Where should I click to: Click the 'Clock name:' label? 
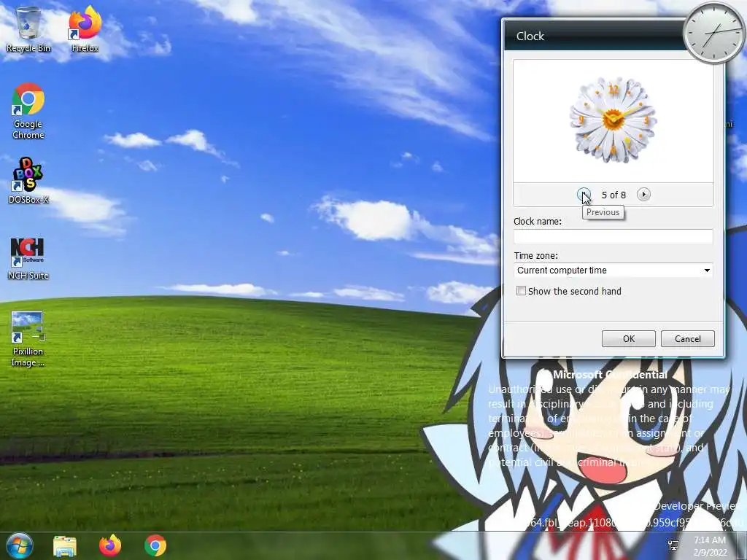(538, 222)
